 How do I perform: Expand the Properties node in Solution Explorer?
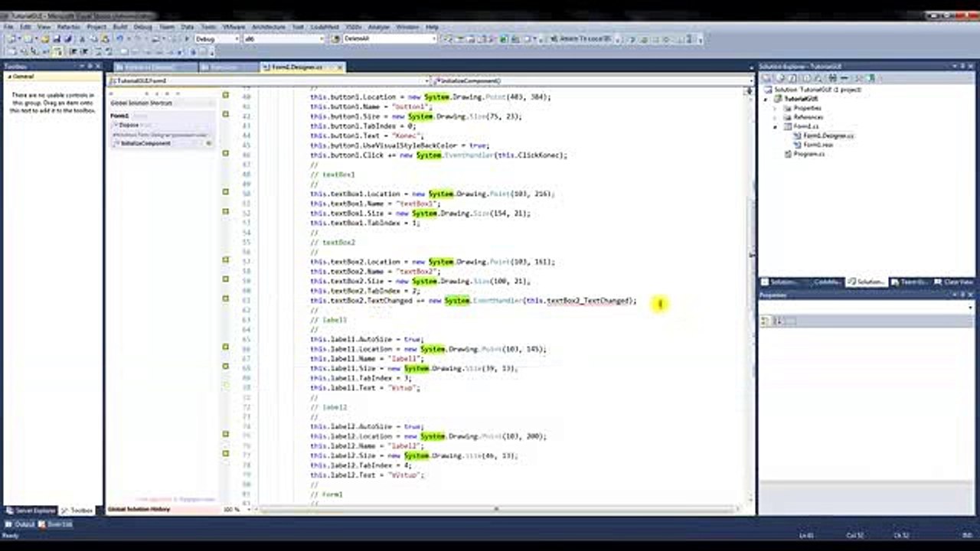(774, 108)
